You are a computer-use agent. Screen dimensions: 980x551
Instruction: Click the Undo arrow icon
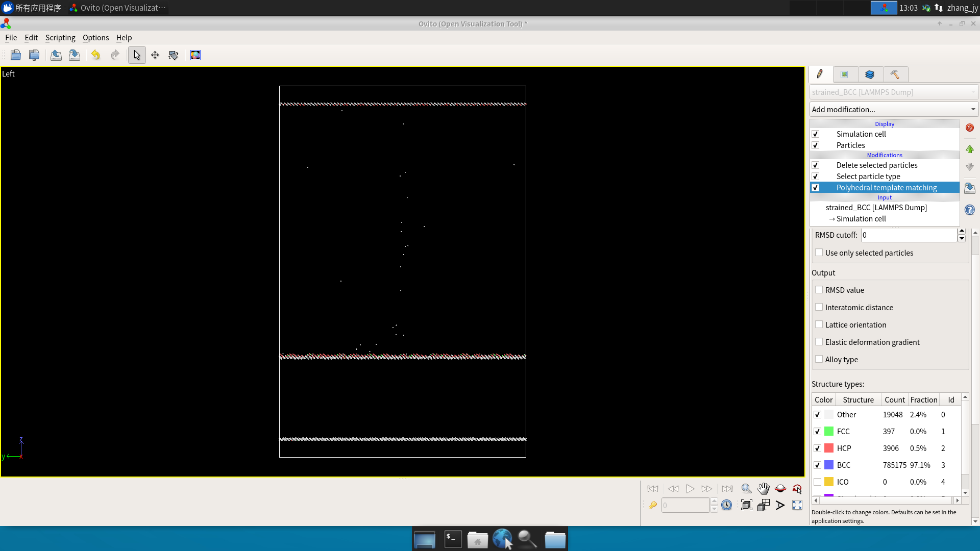95,55
